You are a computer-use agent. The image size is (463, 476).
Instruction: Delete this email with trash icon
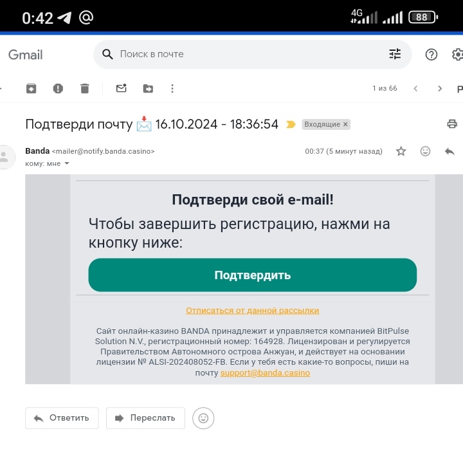coord(85,88)
